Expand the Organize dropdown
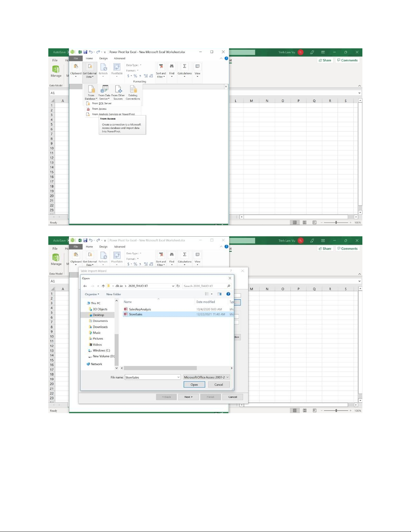The width and height of the screenshot is (411, 532). [92, 294]
